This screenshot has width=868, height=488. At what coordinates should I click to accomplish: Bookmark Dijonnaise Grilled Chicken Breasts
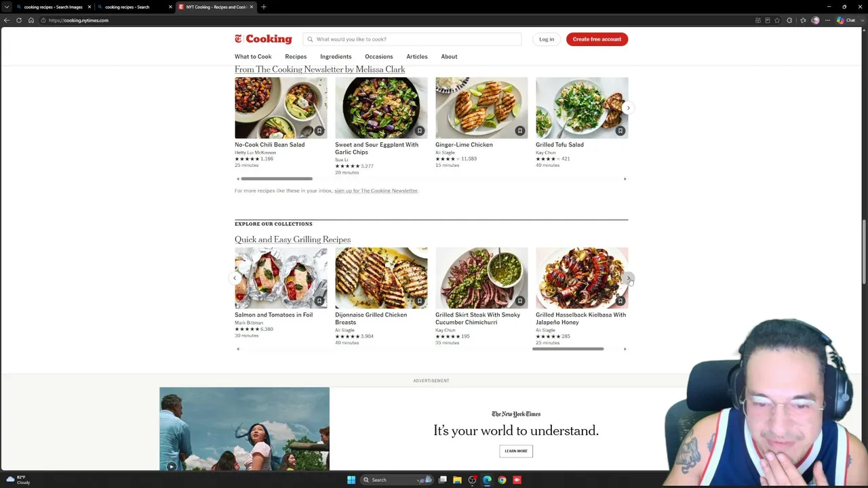tap(419, 301)
